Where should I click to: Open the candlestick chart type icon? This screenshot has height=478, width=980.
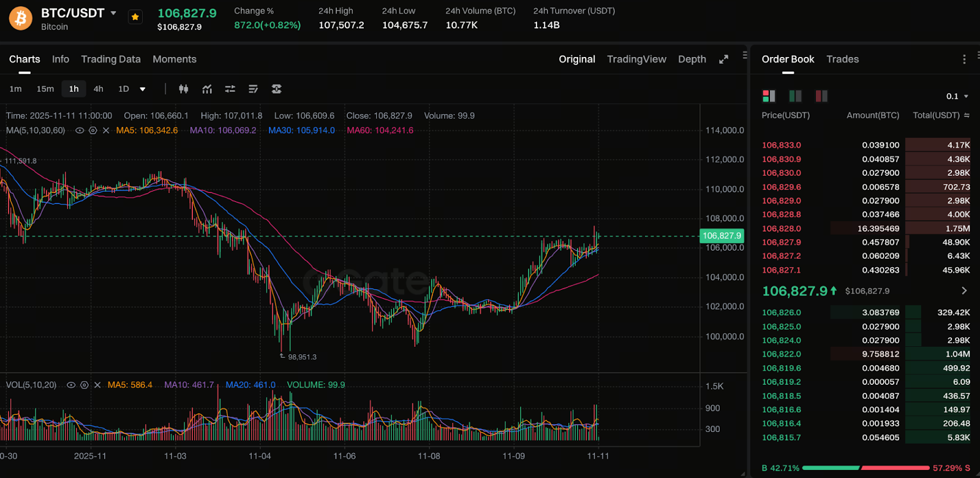pos(183,89)
